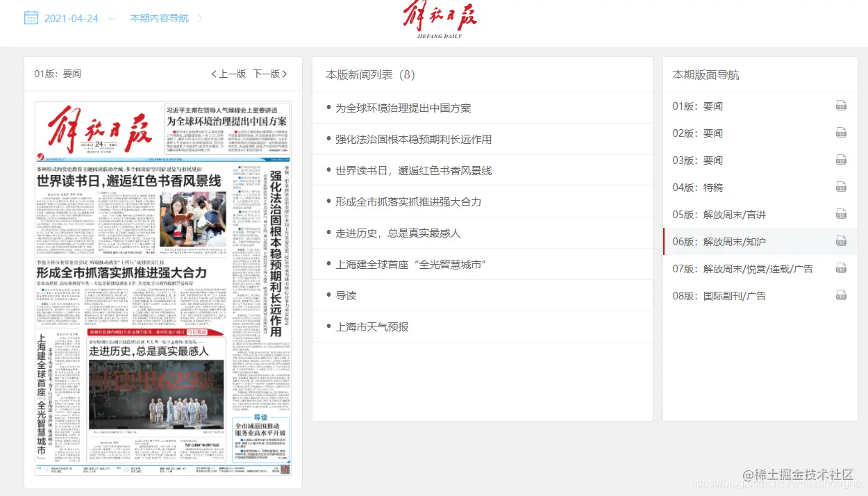The image size is (868, 496).
Task: Click headline 世界读书日 in page preview
Action: click(x=129, y=182)
